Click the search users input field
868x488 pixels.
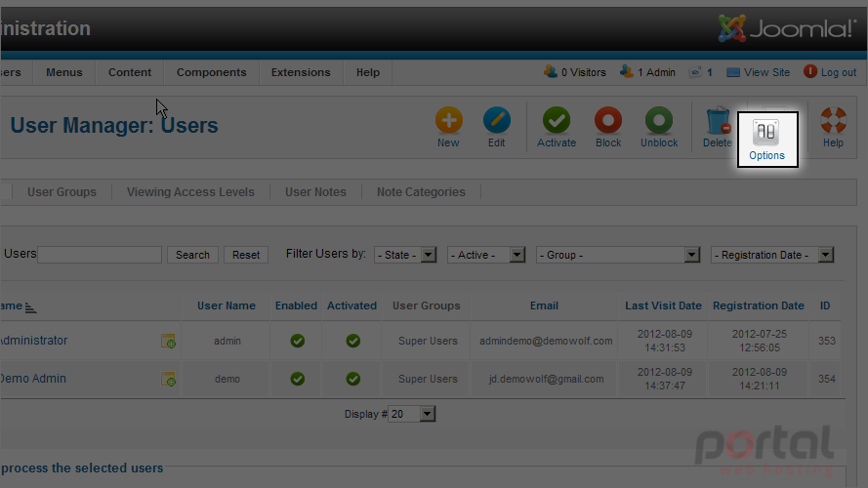pyautogui.click(x=100, y=255)
